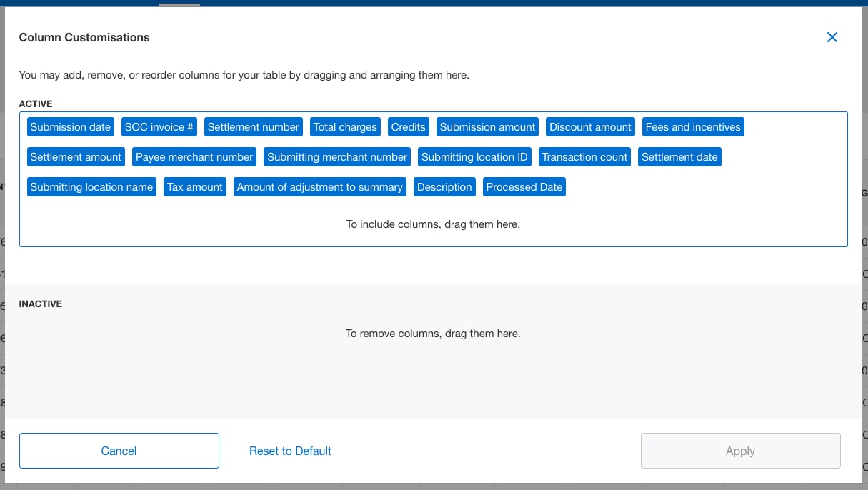Viewport: 868px width, 490px height.
Task: Select the Discount amount column chip
Action: tap(590, 126)
